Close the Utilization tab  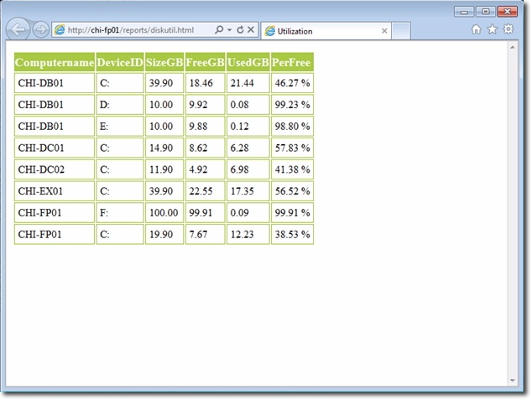pos(384,31)
